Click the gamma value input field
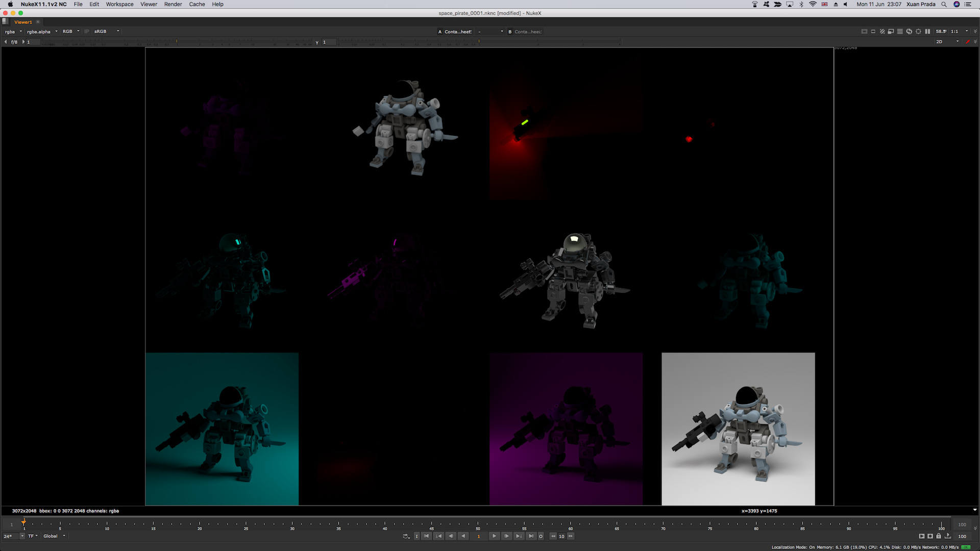The width and height of the screenshot is (980, 551). pyautogui.click(x=329, y=42)
